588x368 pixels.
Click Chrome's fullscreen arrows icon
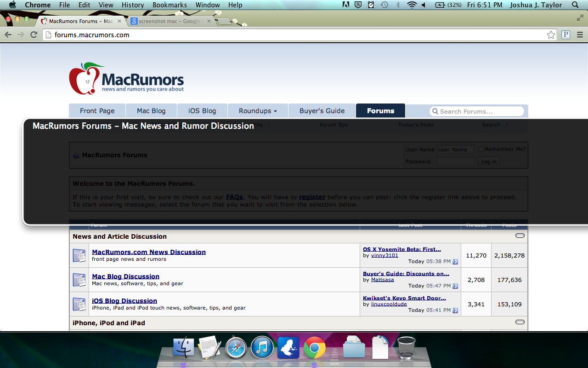coord(580,18)
